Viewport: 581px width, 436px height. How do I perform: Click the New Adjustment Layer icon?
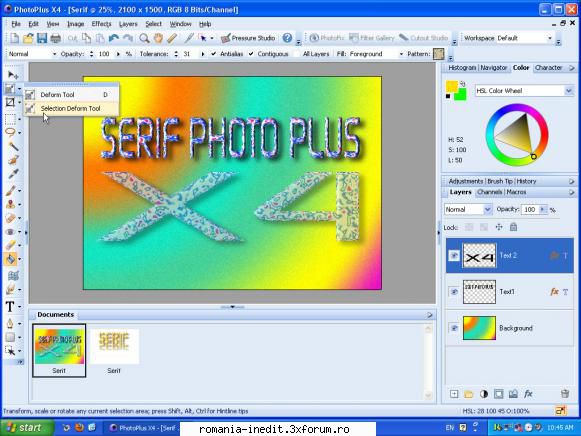pyautogui.click(x=484, y=394)
